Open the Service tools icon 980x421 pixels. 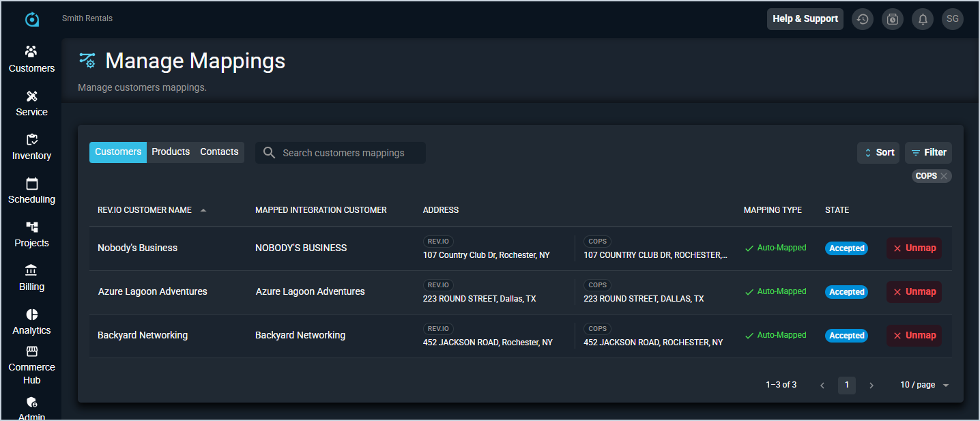(x=31, y=96)
